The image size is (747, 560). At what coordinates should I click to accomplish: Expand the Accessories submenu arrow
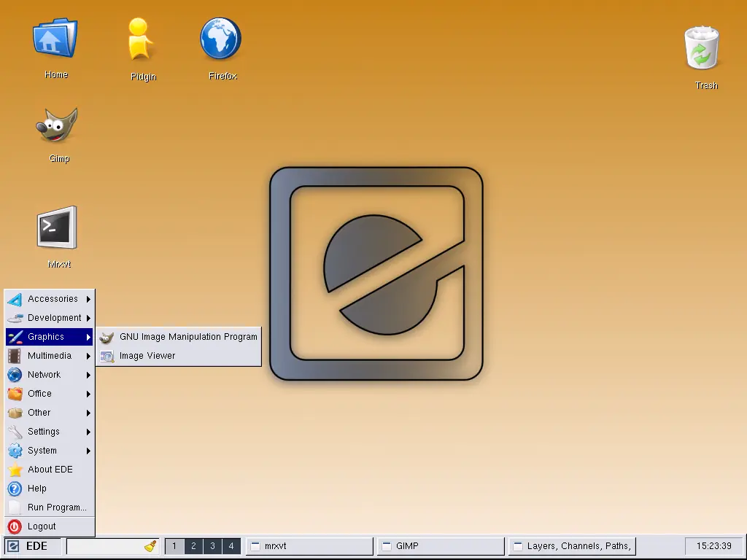pyautogui.click(x=88, y=299)
